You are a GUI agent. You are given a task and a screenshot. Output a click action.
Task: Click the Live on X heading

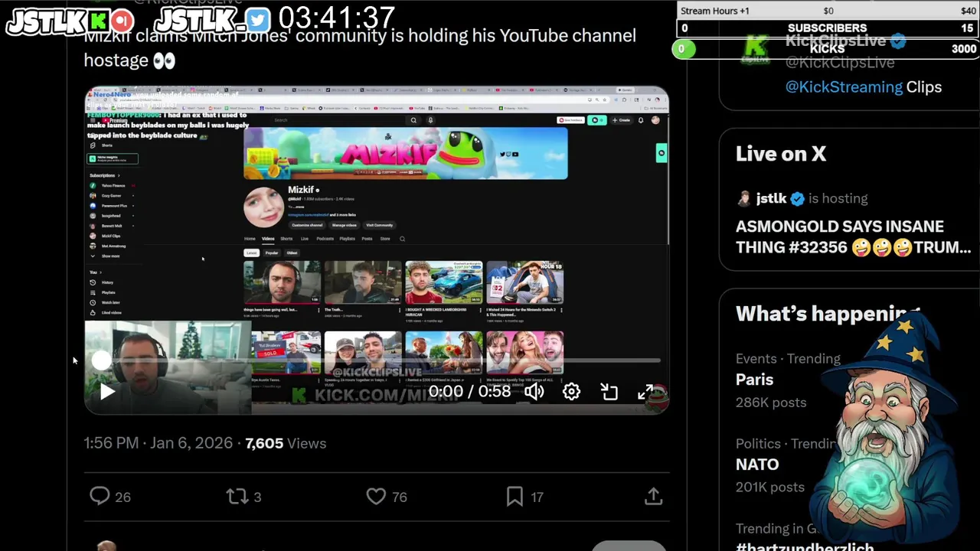(x=781, y=154)
